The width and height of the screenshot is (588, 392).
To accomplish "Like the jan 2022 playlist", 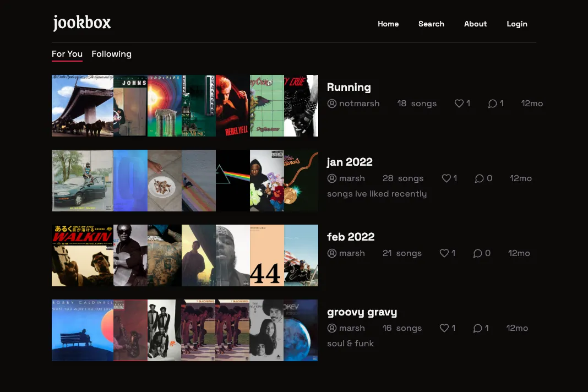I will 447,178.
